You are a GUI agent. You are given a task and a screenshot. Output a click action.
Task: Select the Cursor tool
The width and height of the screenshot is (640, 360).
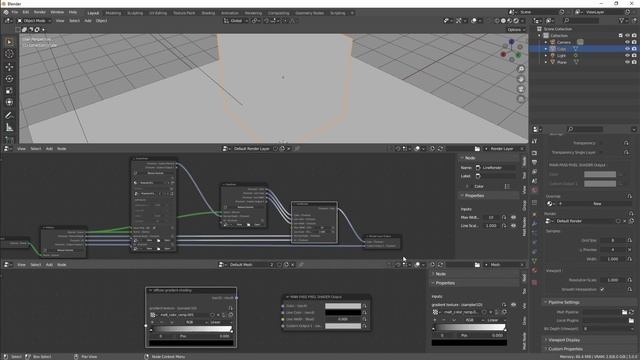click(x=9, y=54)
